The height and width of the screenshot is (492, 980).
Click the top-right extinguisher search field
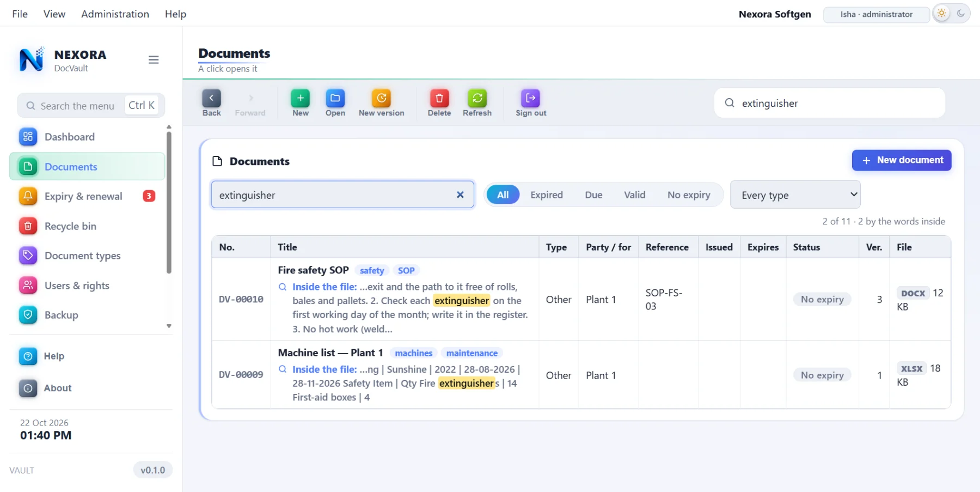[x=830, y=103]
